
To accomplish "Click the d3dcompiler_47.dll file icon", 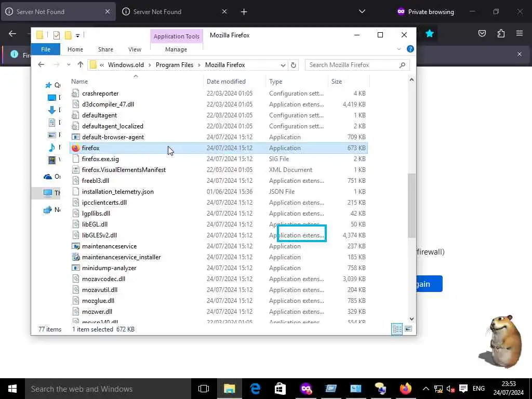I will pos(76,104).
